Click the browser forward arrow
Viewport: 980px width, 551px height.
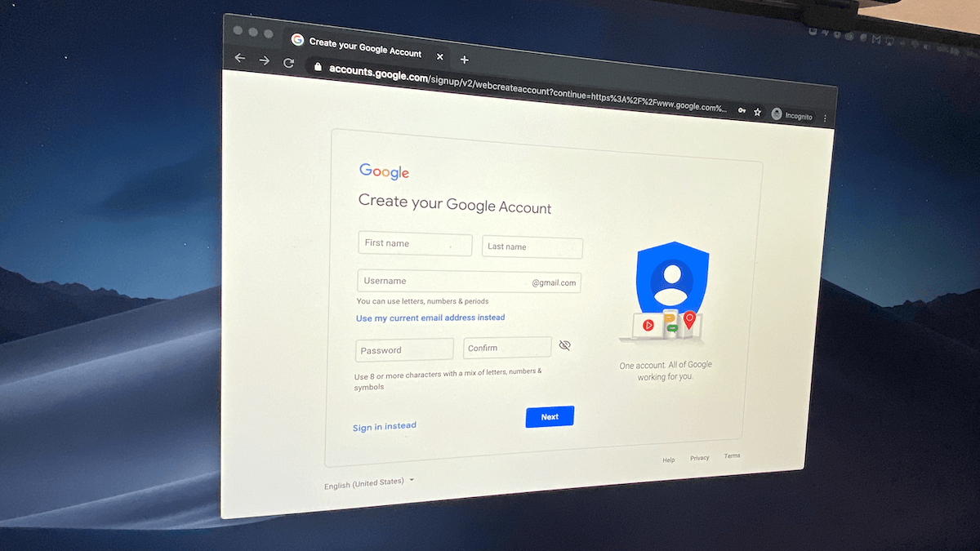click(x=264, y=60)
